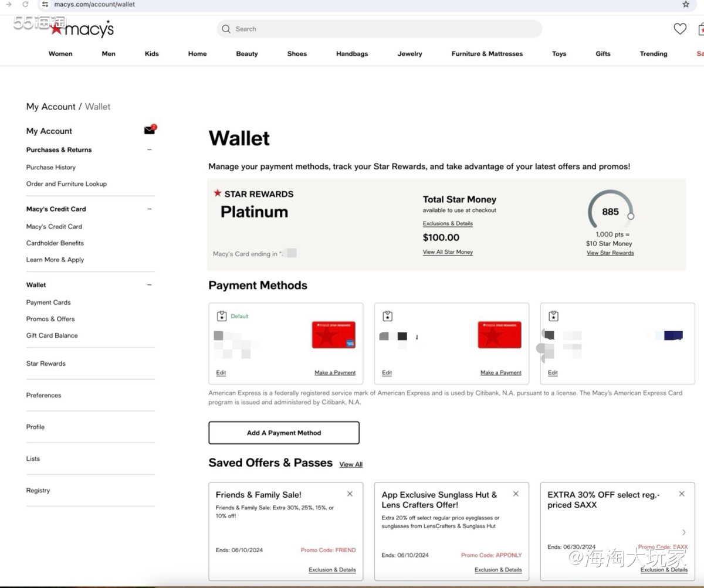Click the Add A Payment Method button
The image size is (704, 588).
tap(283, 432)
